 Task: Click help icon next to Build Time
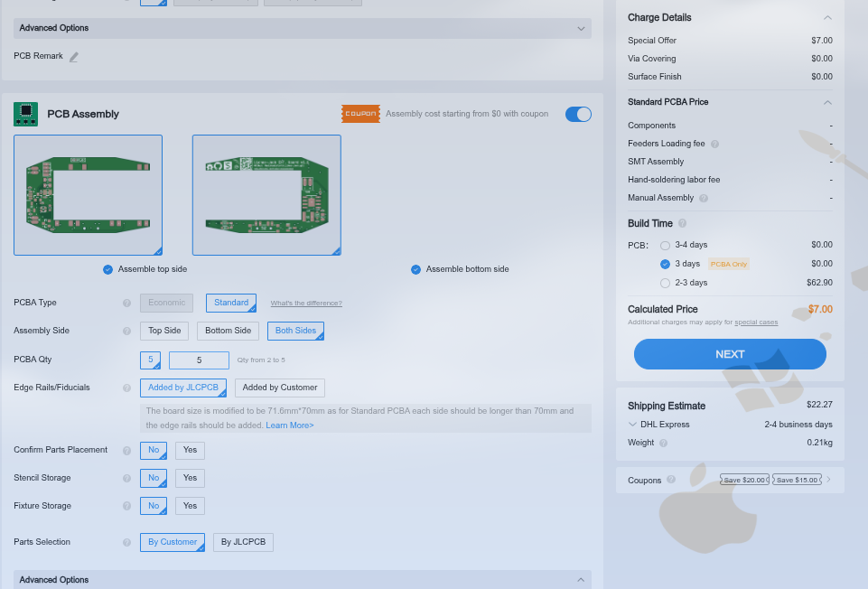coord(682,223)
